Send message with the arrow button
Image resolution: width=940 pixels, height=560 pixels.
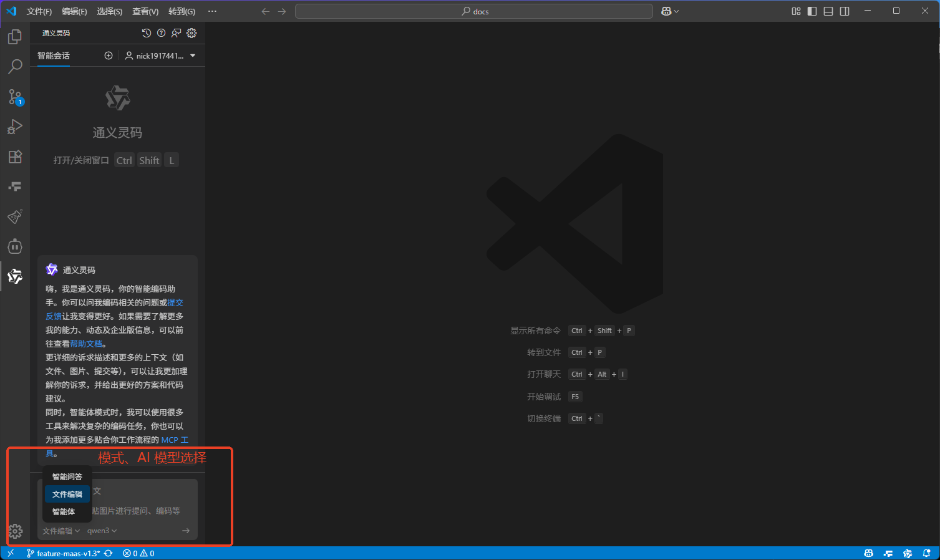point(186,531)
